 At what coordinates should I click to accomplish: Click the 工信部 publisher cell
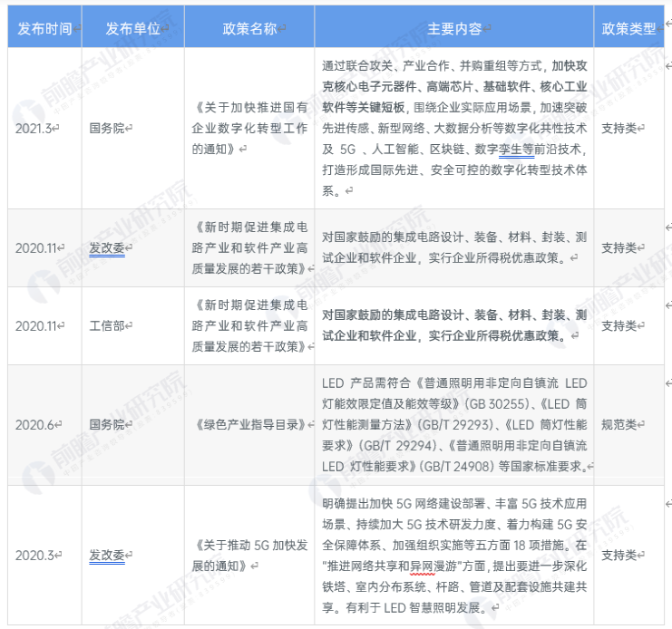pyautogui.click(x=108, y=325)
